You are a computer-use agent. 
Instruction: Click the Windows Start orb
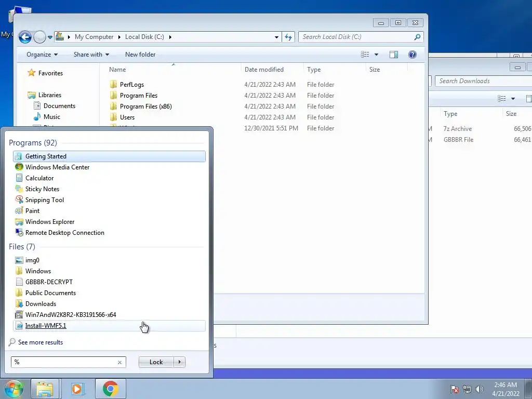(14, 389)
